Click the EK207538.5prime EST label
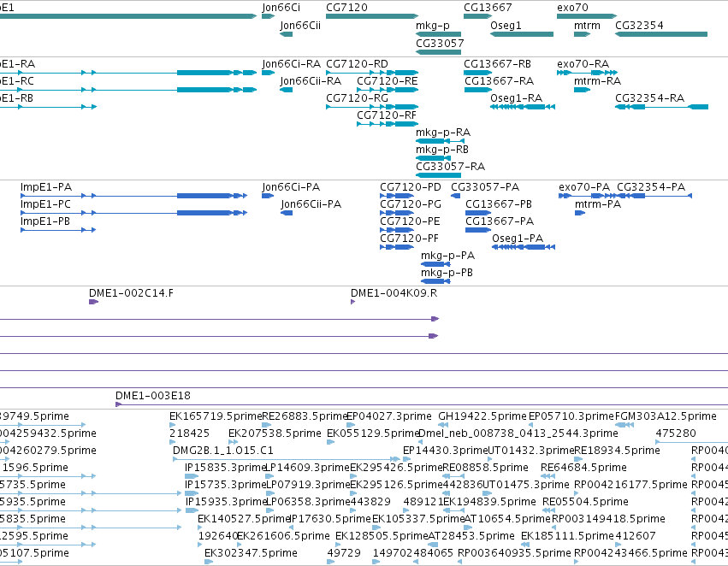728x566 pixels. [275, 433]
